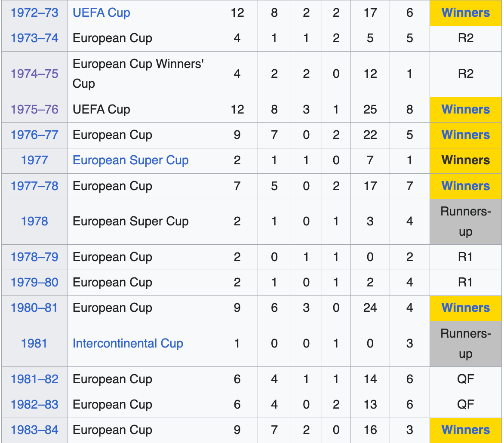The width and height of the screenshot is (504, 443).
Task: Open the Intercontinental Cup link
Action: click(128, 344)
